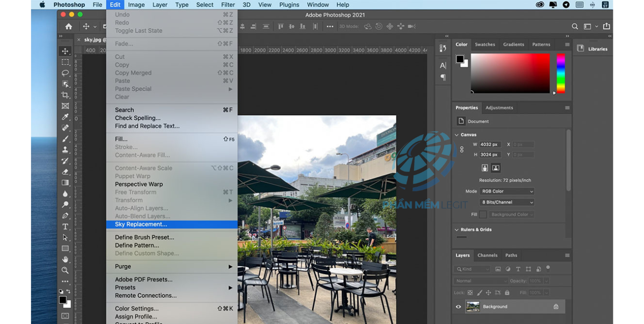The width and height of the screenshot is (644, 324).
Task: Select the Rectangular Marquee tool
Action: (x=65, y=62)
